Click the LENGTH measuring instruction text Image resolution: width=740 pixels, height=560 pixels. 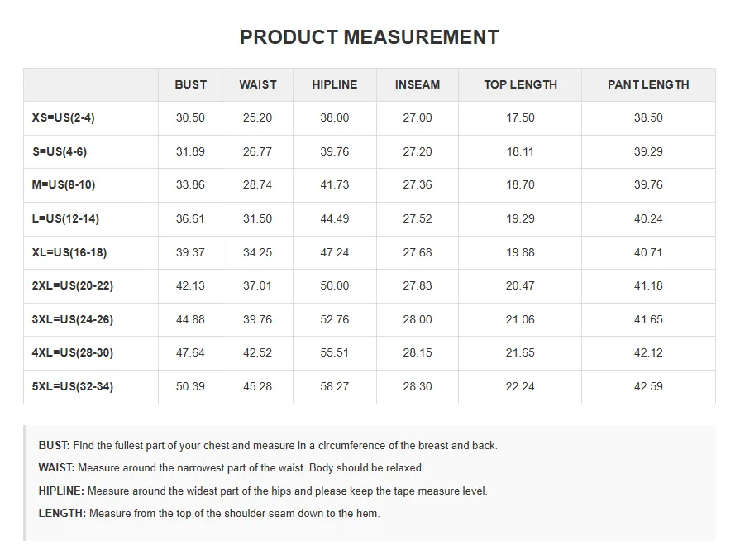click(209, 514)
